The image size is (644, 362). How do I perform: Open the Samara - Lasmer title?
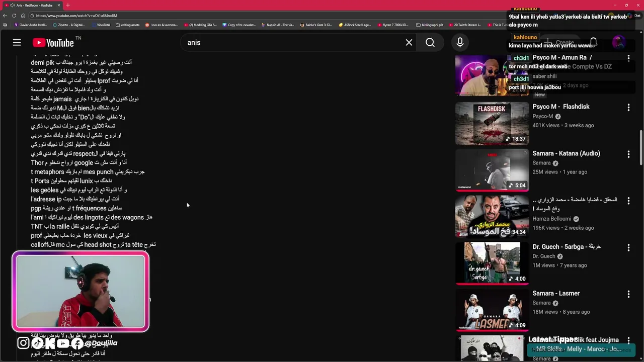(x=556, y=293)
